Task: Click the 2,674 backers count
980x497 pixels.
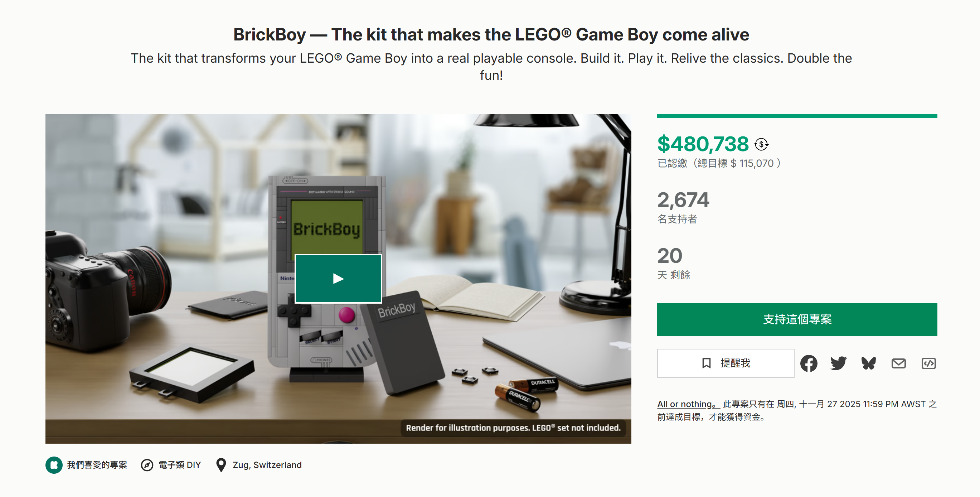Action: [683, 200]
